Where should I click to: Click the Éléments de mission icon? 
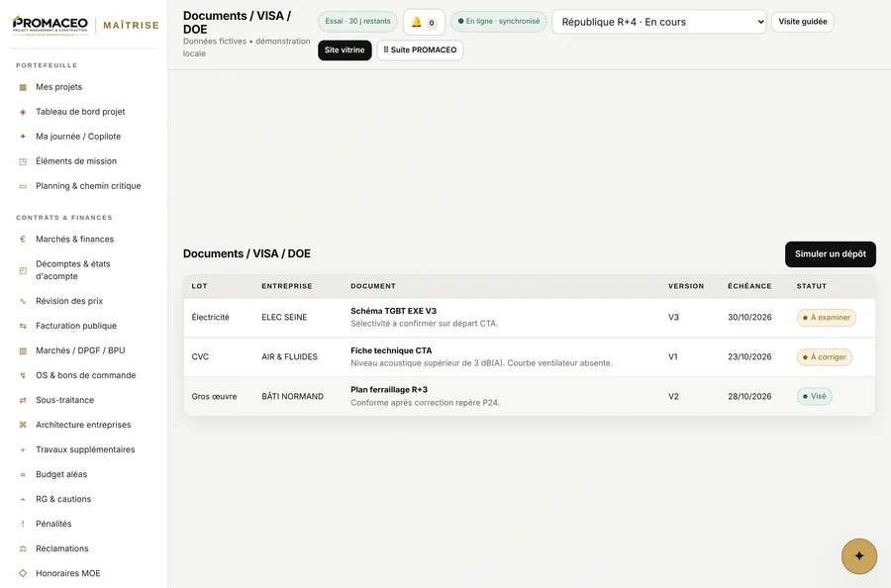tap(23, 161)
